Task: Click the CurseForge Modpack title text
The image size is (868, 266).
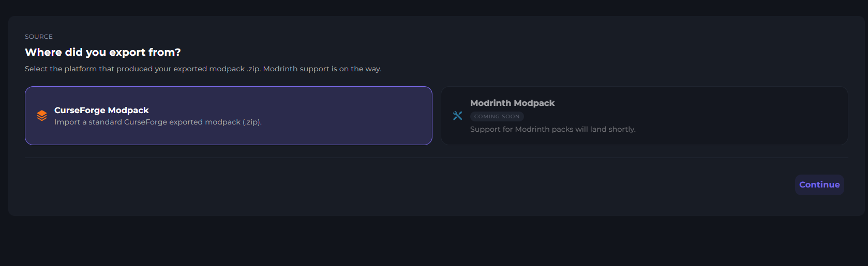Action: tap(101, 110)
